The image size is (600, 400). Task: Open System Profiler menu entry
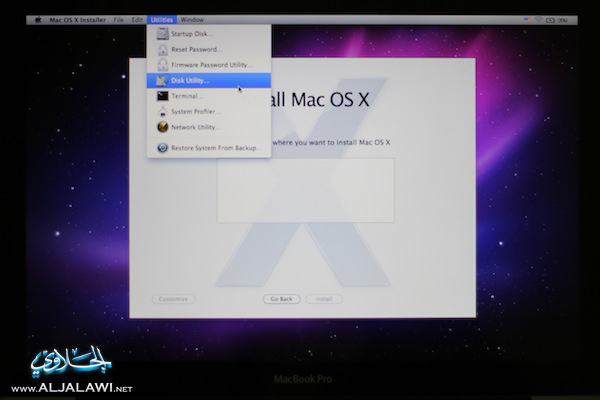pos(209,111)
